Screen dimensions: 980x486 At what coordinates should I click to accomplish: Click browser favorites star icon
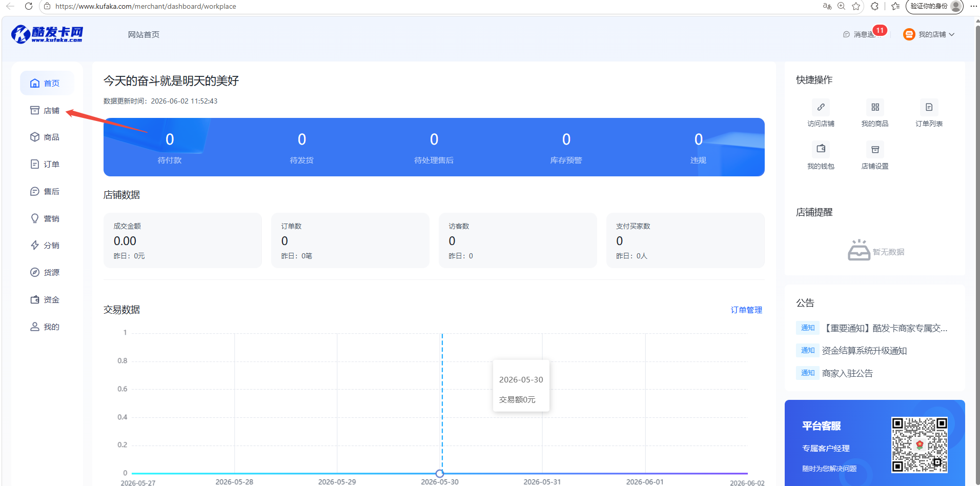point(856,6)
